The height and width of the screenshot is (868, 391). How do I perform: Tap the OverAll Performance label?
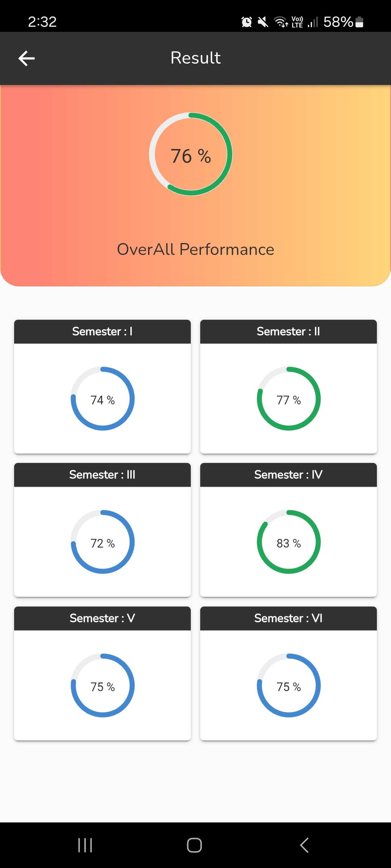[195, 250]
